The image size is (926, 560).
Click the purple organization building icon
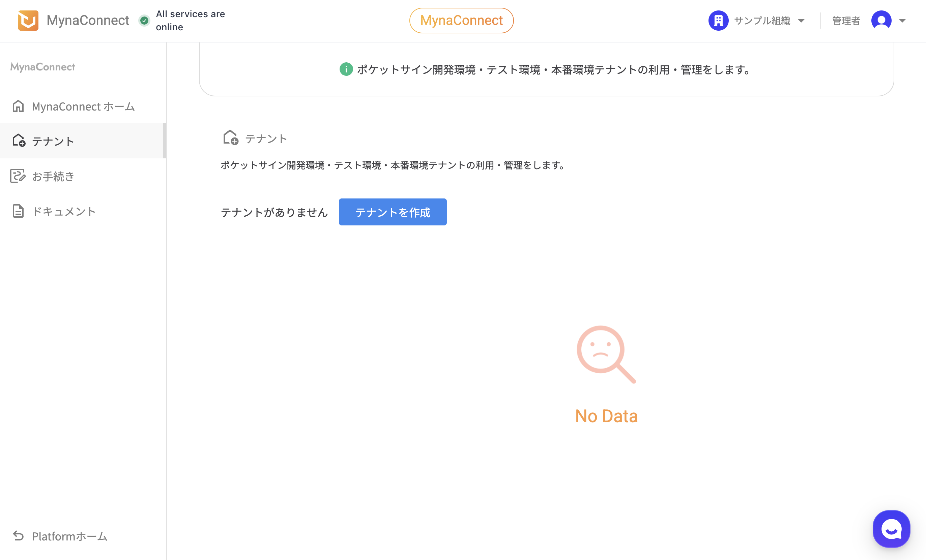(718, 20)
